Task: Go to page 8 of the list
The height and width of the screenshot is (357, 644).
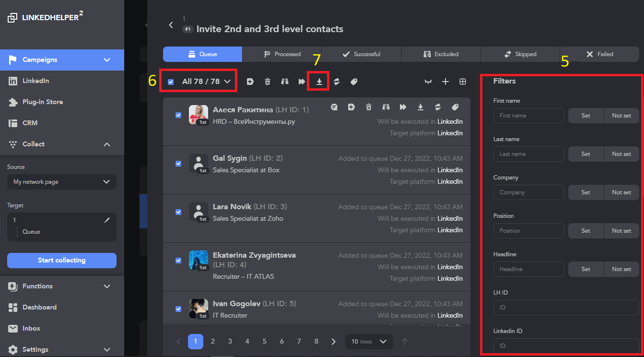Action: click(x=316, y=342)
